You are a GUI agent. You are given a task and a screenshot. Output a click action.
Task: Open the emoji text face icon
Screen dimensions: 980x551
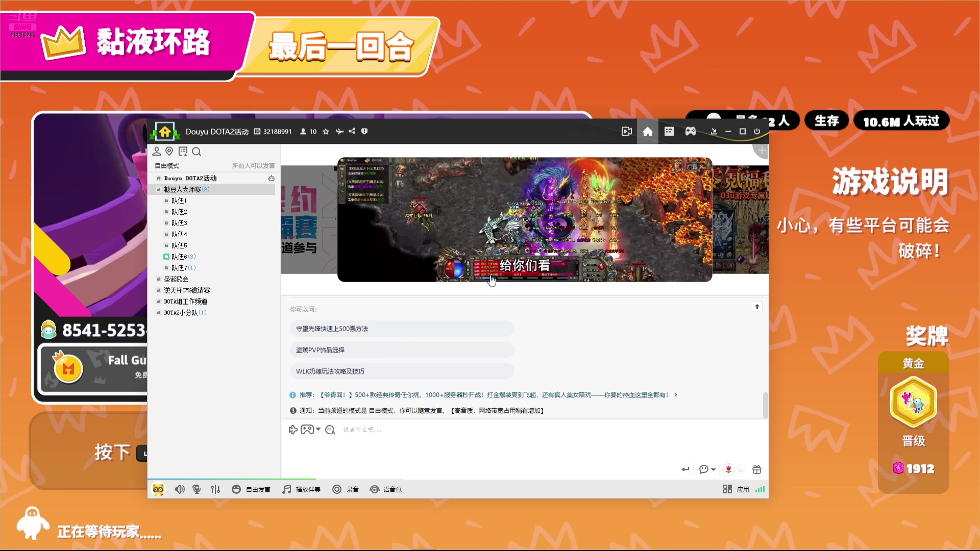[330, 430]
